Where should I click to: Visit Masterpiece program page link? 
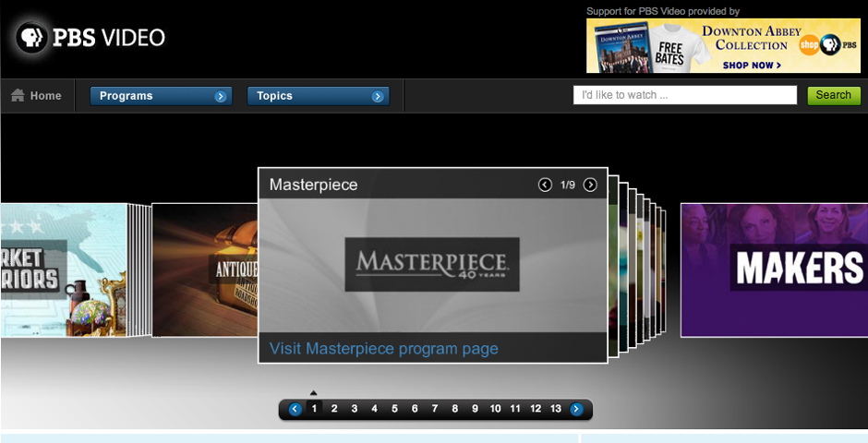383,349
